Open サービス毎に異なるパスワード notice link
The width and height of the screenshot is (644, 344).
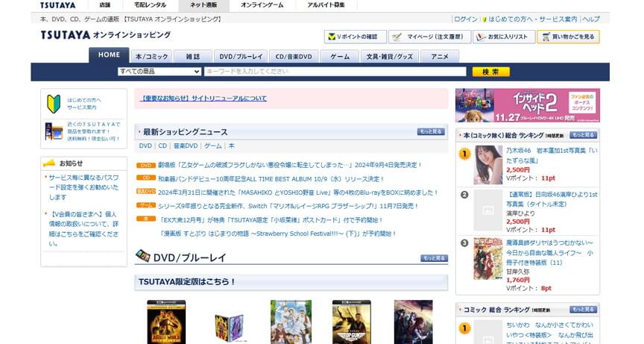pyautogui.click(x=83, y=187)
